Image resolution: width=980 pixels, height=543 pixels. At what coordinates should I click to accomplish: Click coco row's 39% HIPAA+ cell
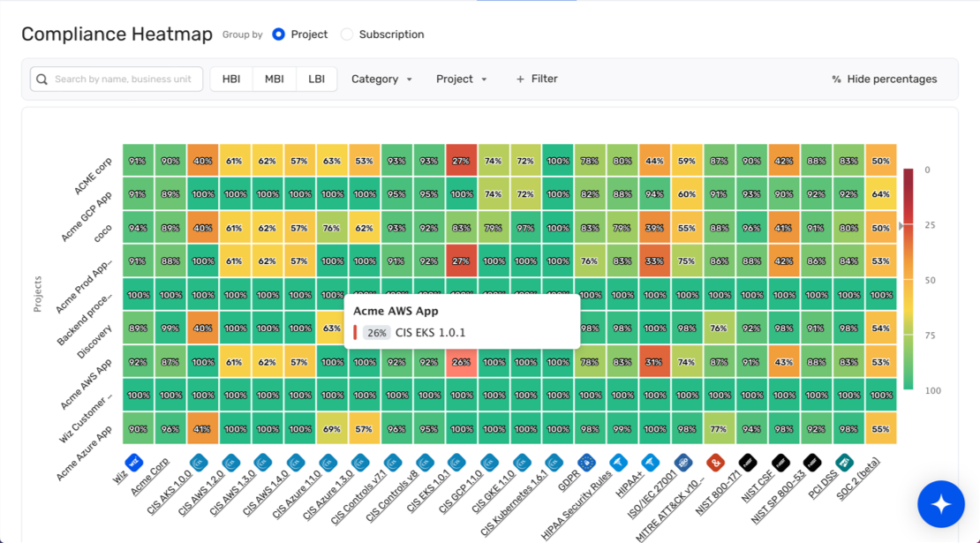point(654,228)
